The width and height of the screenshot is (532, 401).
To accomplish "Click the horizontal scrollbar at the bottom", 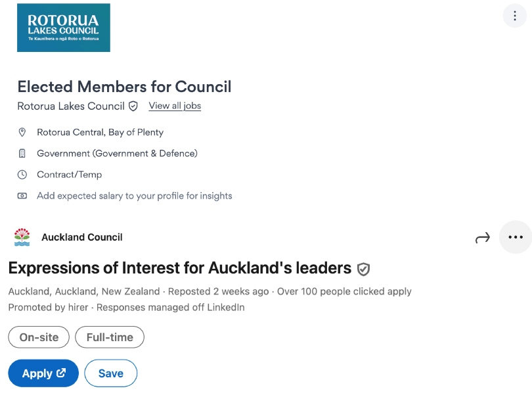I will pos(266,398).
